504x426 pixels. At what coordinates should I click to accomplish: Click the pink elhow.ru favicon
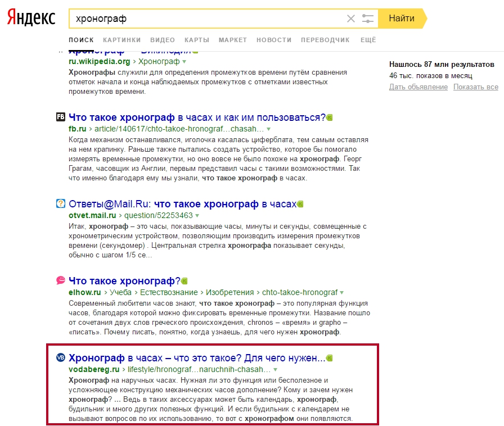pos(60,280)
